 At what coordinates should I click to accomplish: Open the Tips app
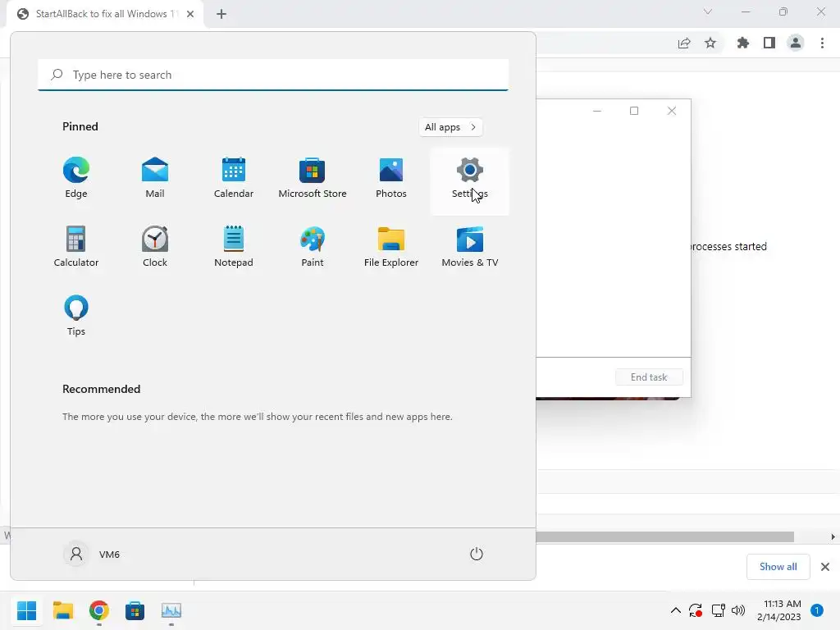click(x=76, y=316)
